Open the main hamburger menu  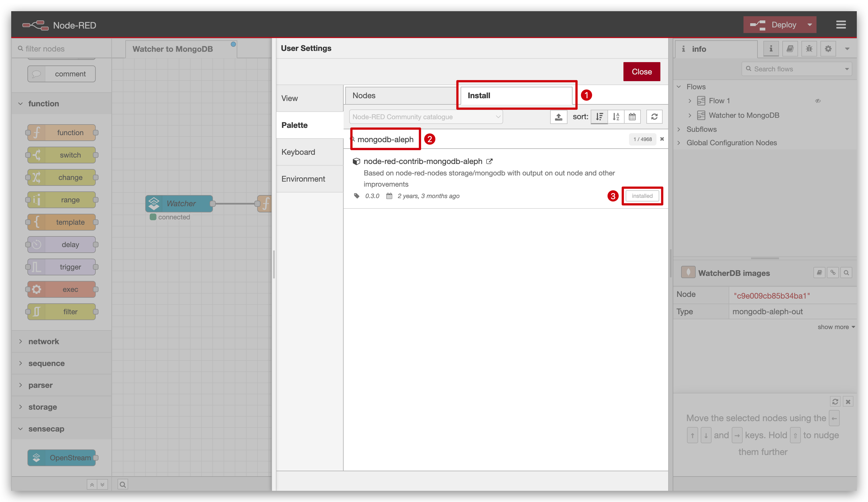click(841, 25)
